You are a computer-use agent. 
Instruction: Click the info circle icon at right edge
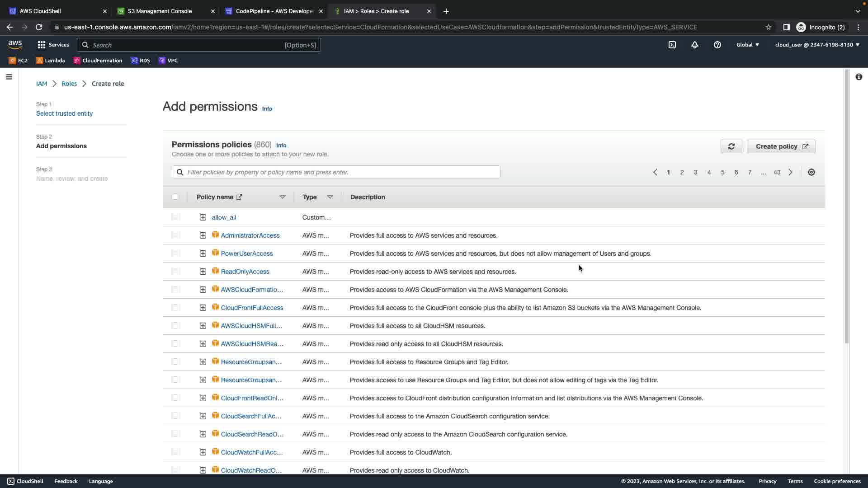tap(859, 77)
